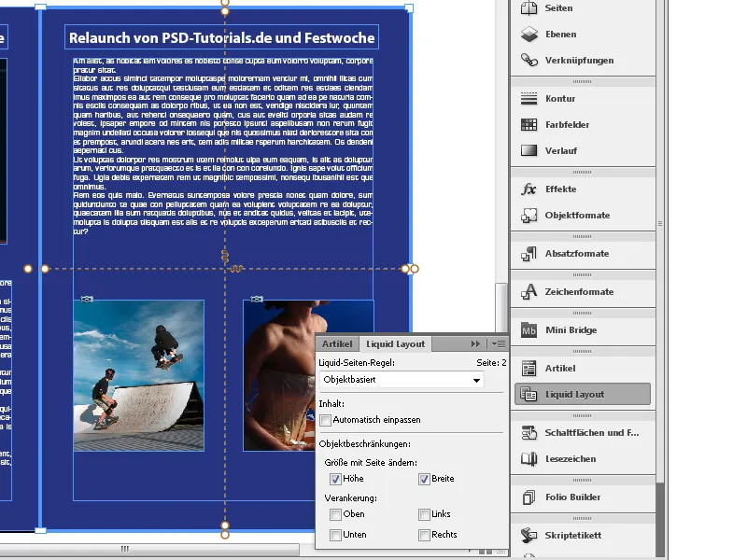
Task: Open the Verknüpfungen panel icon
Action: click(529, 60)
